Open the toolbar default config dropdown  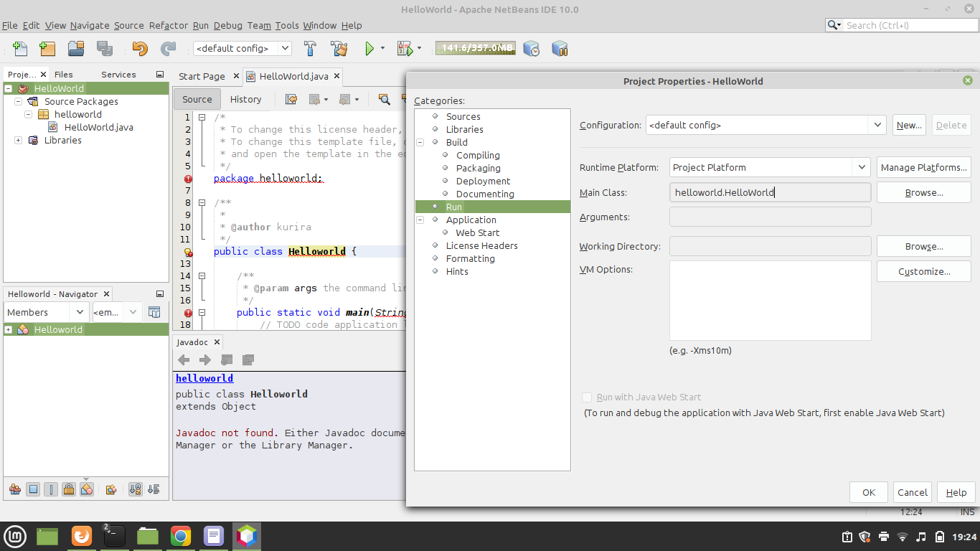click(284, 48)
